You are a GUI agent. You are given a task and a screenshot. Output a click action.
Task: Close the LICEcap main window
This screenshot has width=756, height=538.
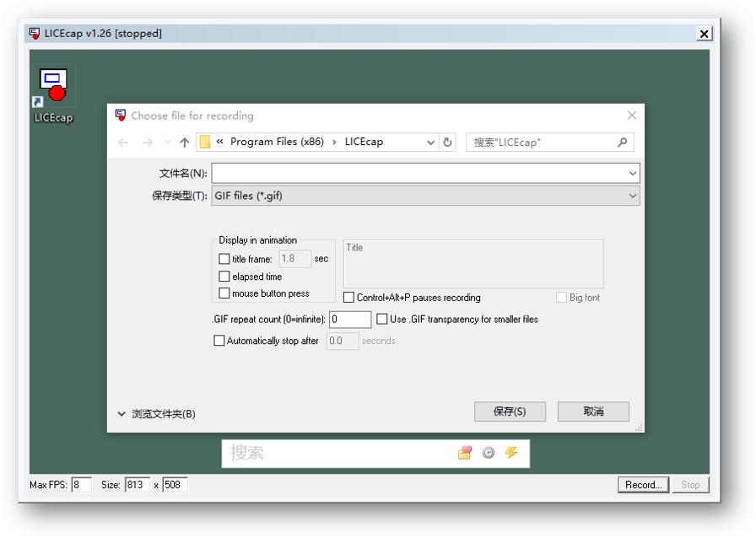704,34
